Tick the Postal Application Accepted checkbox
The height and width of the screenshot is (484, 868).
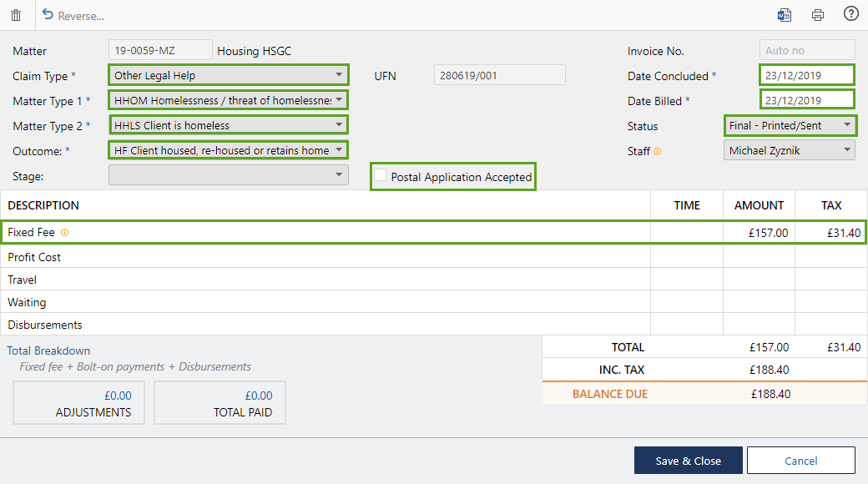click(381, 176)
